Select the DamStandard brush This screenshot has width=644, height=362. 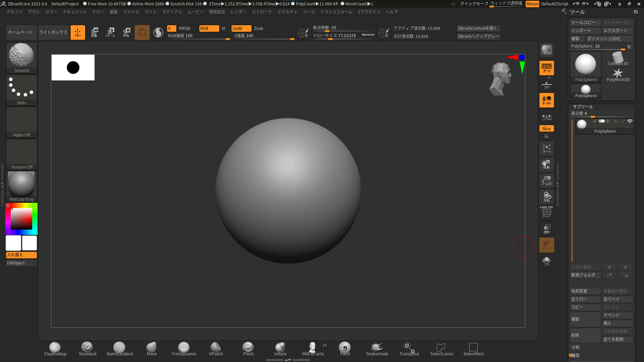119,349
